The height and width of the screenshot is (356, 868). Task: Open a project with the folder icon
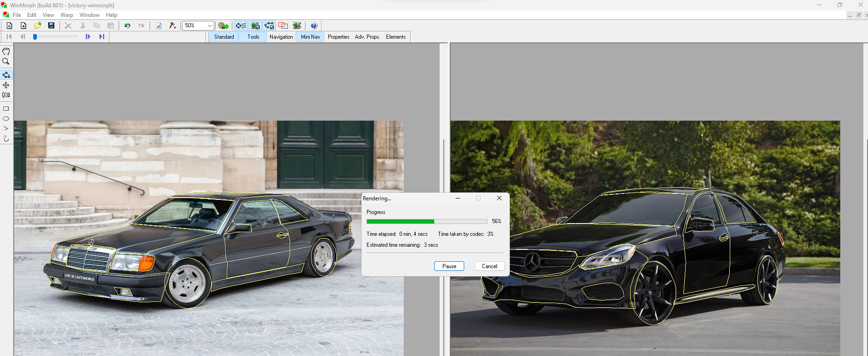pyautogui.click(x=37, y=25)
